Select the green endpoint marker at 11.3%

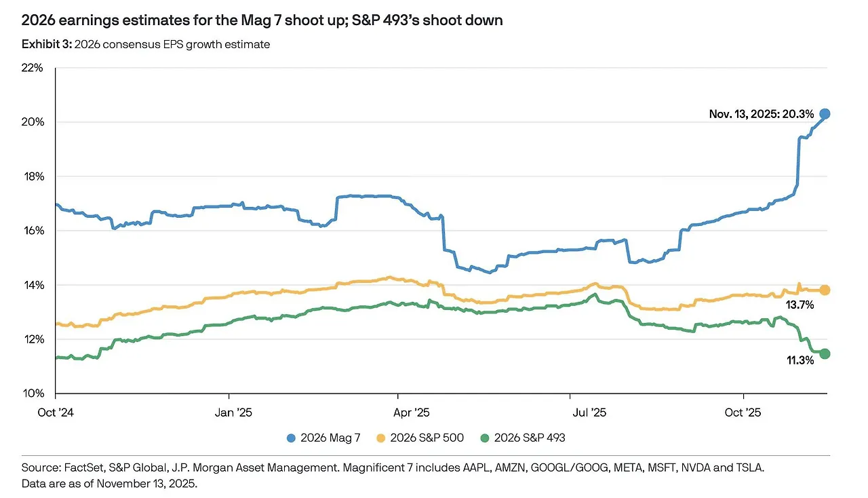(x=825, y=353)
